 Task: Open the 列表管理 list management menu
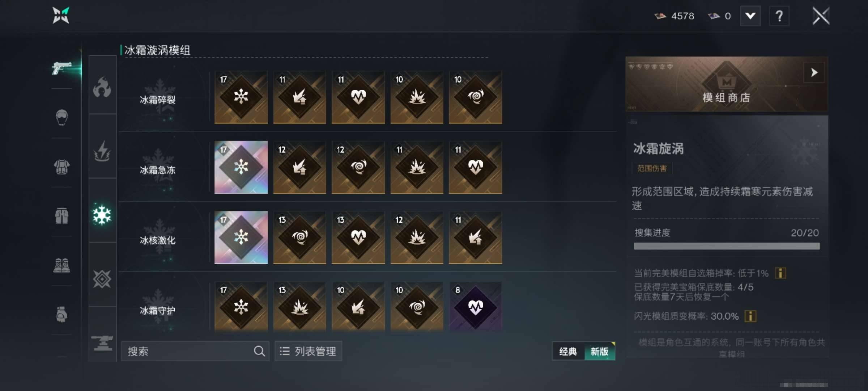(309, 351)
